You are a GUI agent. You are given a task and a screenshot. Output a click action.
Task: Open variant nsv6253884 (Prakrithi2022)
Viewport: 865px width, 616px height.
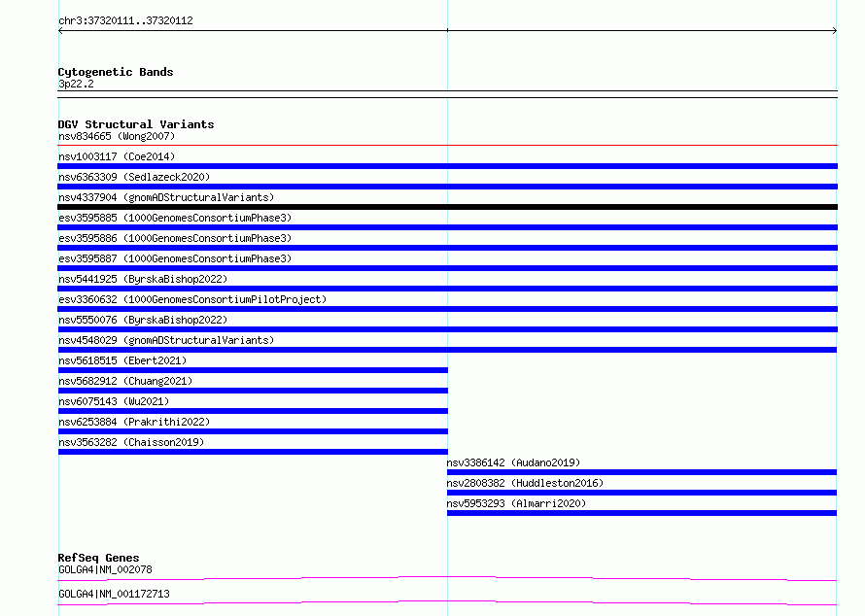(x=134, y=422)
